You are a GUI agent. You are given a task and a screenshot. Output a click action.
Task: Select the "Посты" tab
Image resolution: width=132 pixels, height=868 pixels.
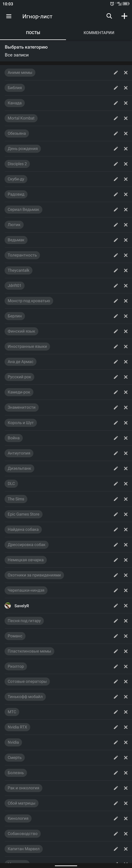(33, 33)
